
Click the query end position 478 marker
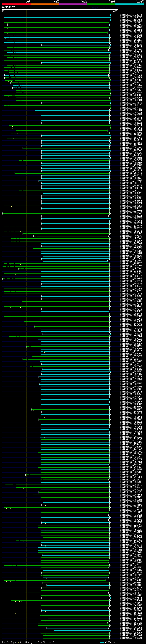coord(115,11)
